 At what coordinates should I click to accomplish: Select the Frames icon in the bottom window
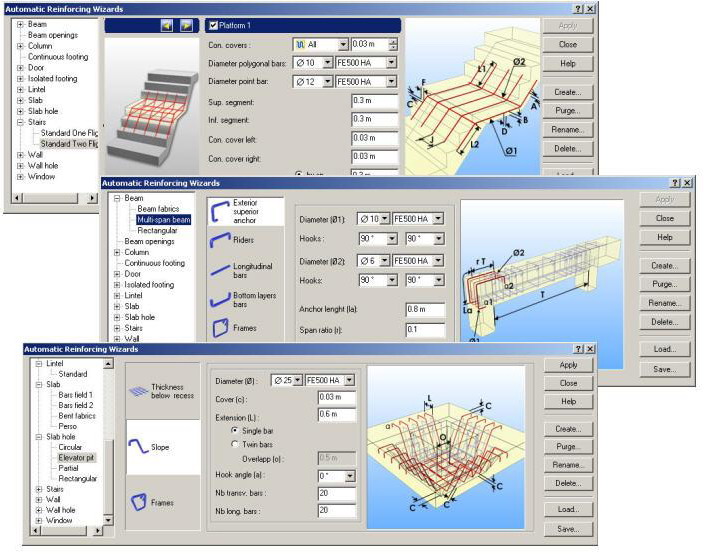(x=139, y=502)
